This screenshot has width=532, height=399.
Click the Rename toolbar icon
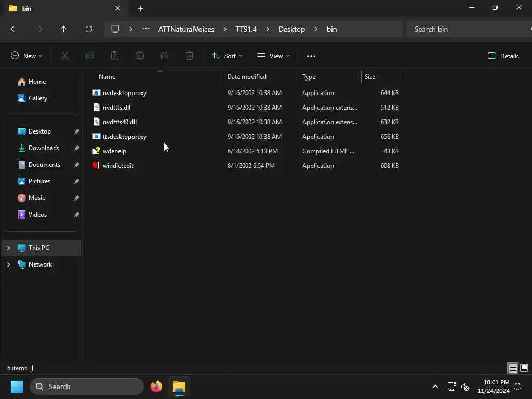coord(140,56)
